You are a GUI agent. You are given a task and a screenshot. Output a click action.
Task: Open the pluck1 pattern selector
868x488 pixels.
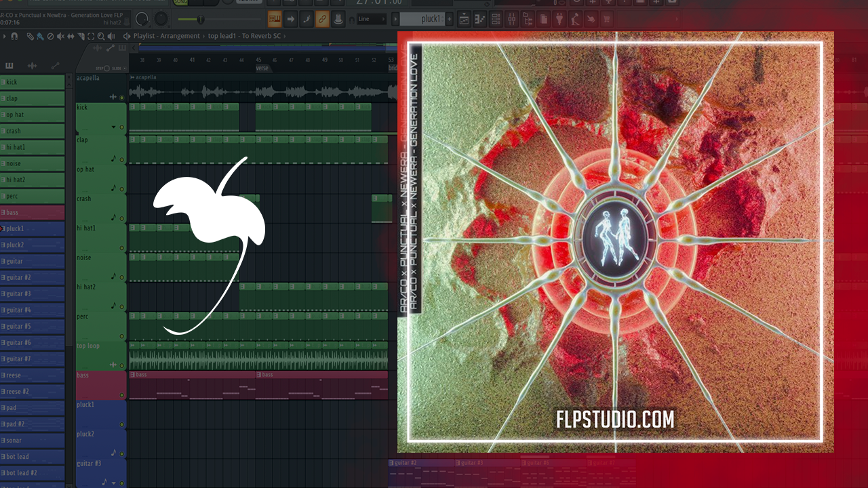pos(422,19)
